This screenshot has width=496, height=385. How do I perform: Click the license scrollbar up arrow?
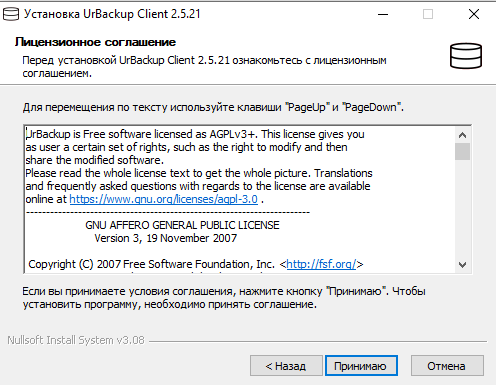tap(462, 135)
